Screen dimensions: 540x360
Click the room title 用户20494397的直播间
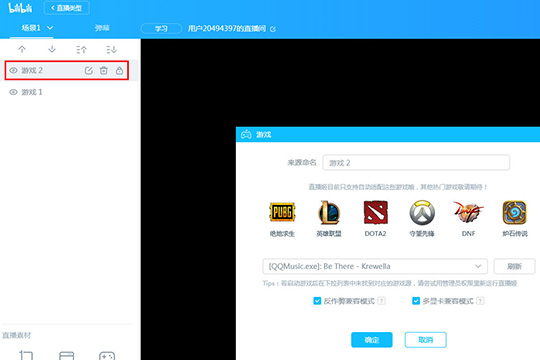(227, 29)
